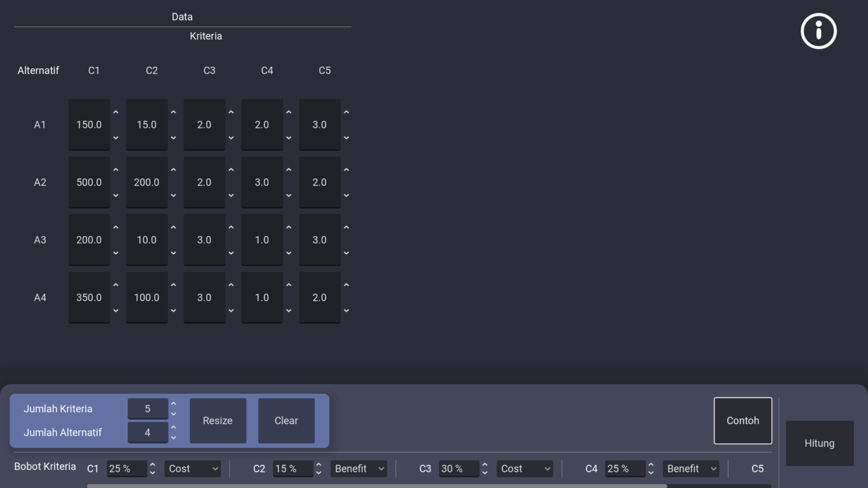
Task: Increase A4 C5 value with up arrow
Action: point(346,285)
